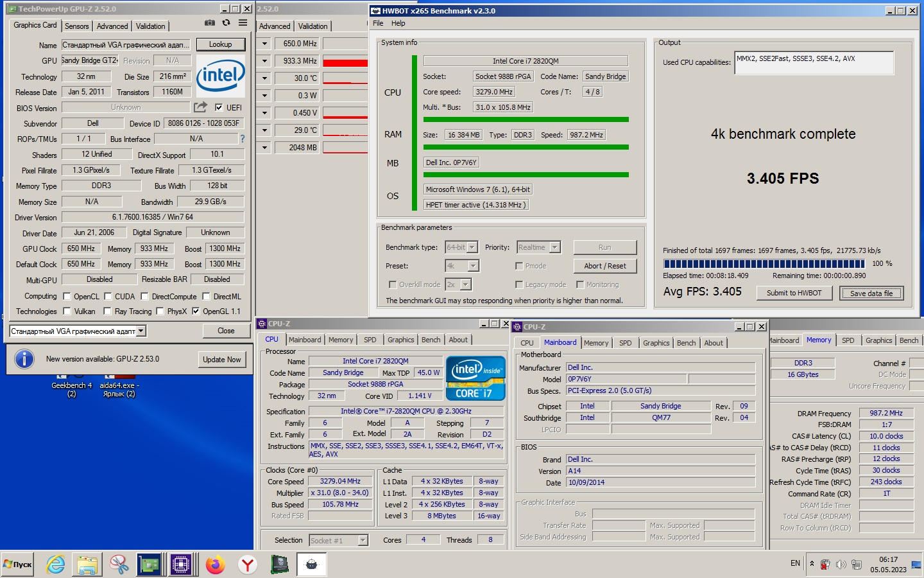Click the Bus Interface question mark icon
The width and height of the screenshot is (924, 578).
click(x=243, y=139)
